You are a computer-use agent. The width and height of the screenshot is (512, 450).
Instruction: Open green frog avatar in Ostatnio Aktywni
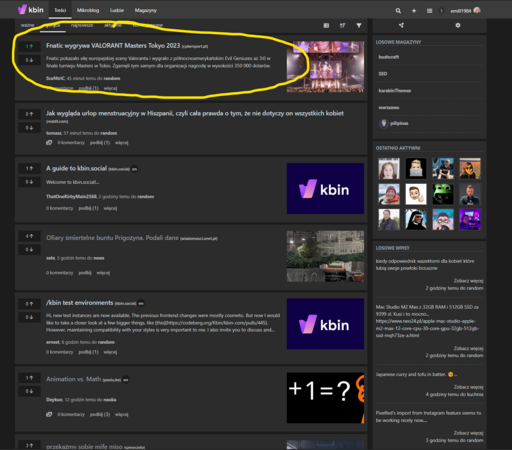click(443, 194)
